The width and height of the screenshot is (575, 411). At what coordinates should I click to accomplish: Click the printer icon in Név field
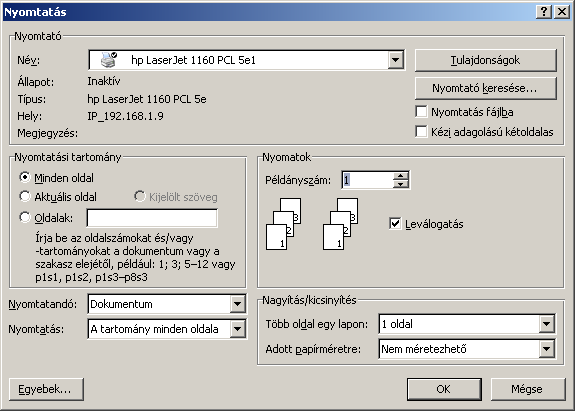pyautogui.click(x=109, y=60)
